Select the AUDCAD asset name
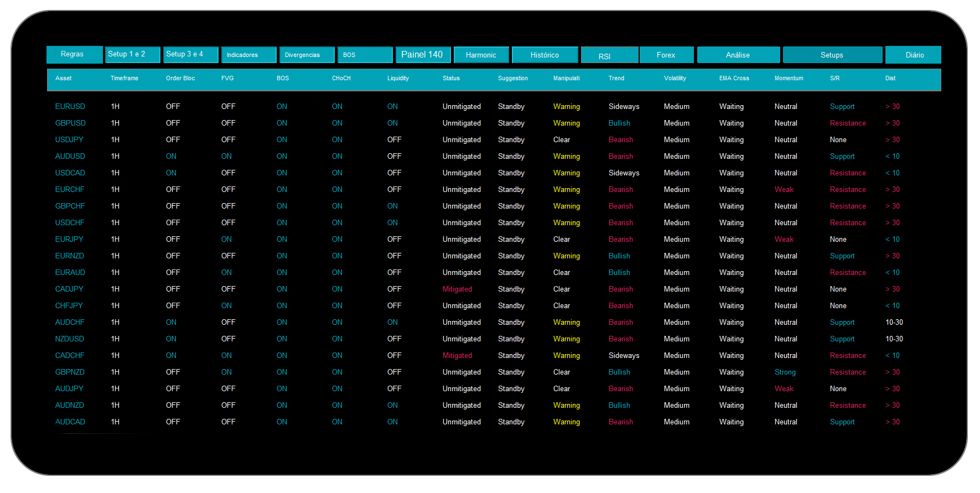 [70, 422]
